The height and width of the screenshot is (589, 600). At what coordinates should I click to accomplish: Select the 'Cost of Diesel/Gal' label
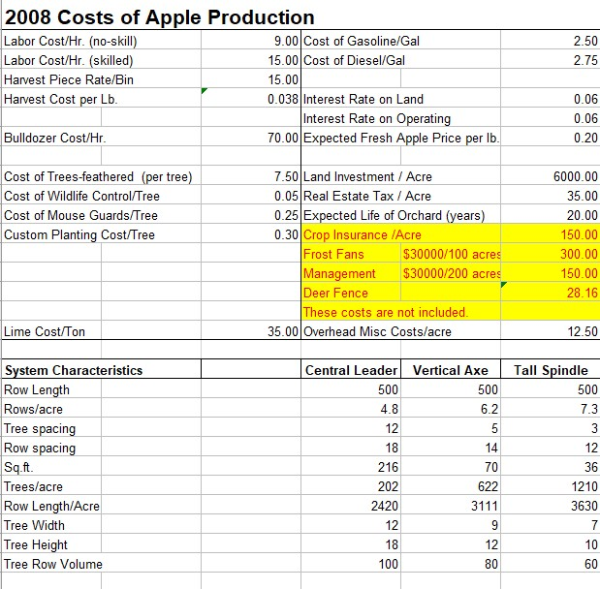pos(354,60)
